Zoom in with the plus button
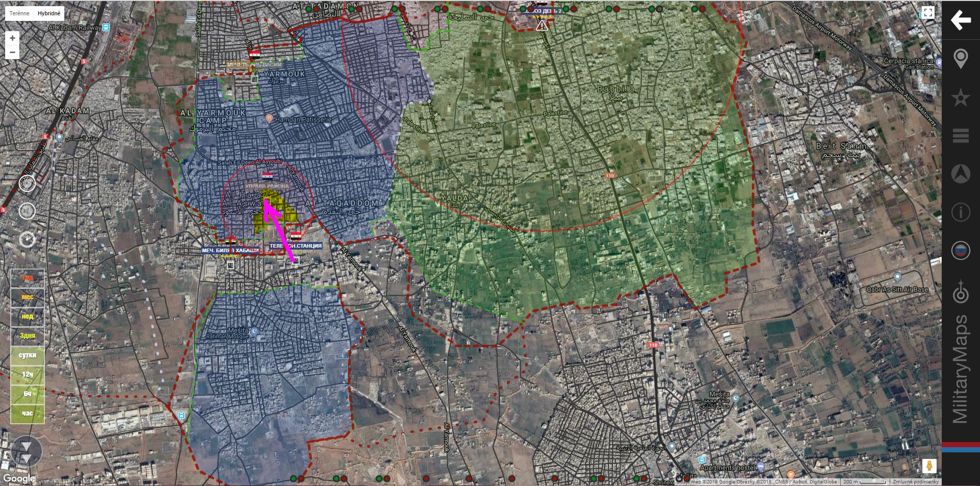The width and height of the screenshot is (980, 486). pyautogui.click(x=12, y=38)
